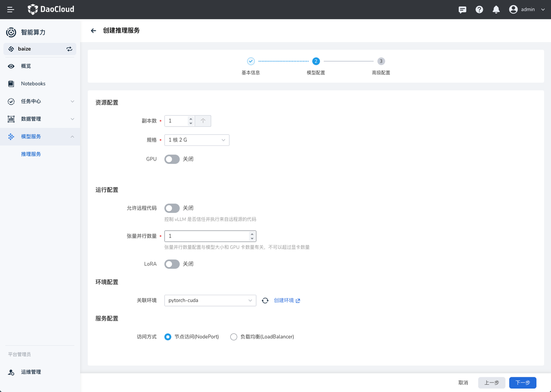Open Notebooks in the sidebar
Screen dimensions: 551x392
point(33,83)
